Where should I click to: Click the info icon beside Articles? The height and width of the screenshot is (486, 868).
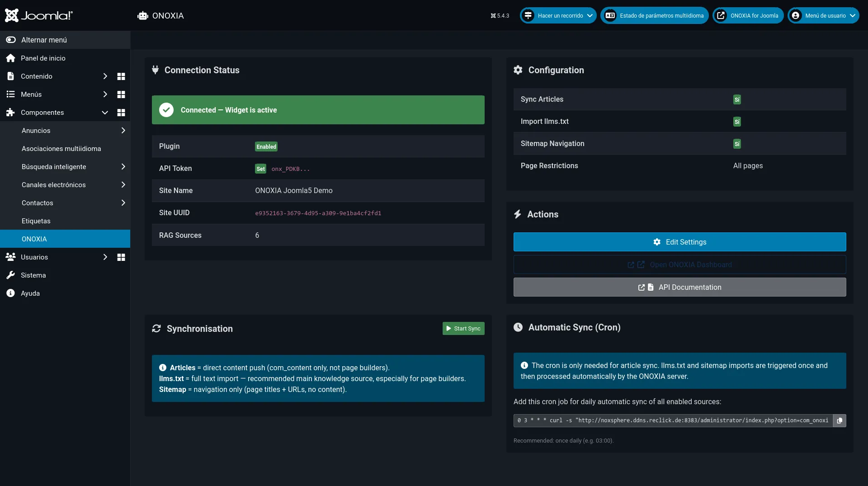point(163,368)
